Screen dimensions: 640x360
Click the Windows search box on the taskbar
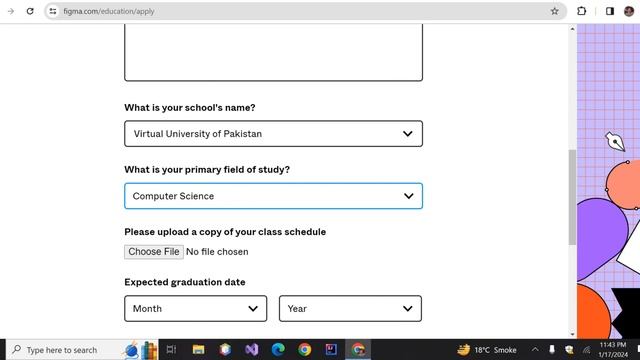pyautogui.click(x=62, y=350)
